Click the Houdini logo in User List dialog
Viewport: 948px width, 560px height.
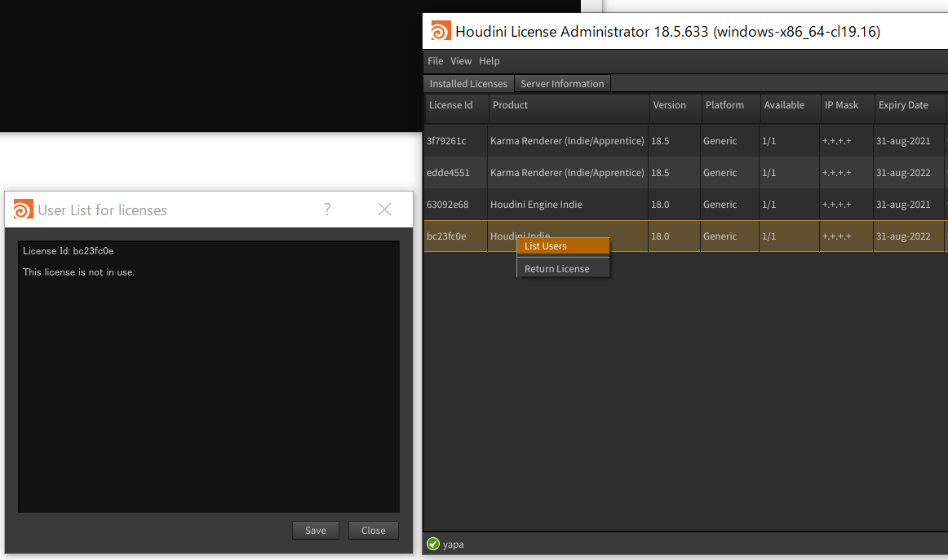click(24, 209)
